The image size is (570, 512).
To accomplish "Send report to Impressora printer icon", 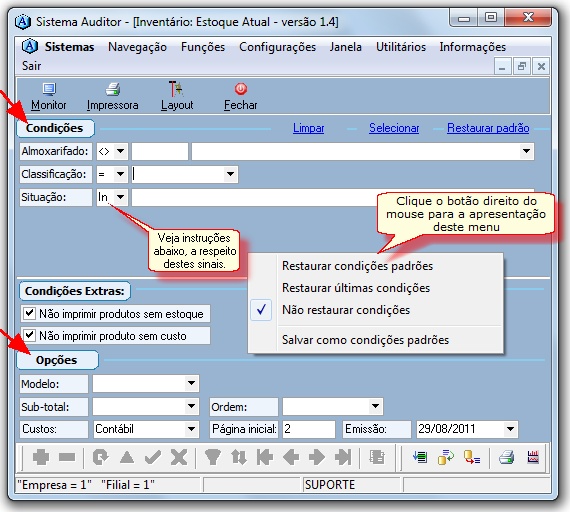I will 113,89.
